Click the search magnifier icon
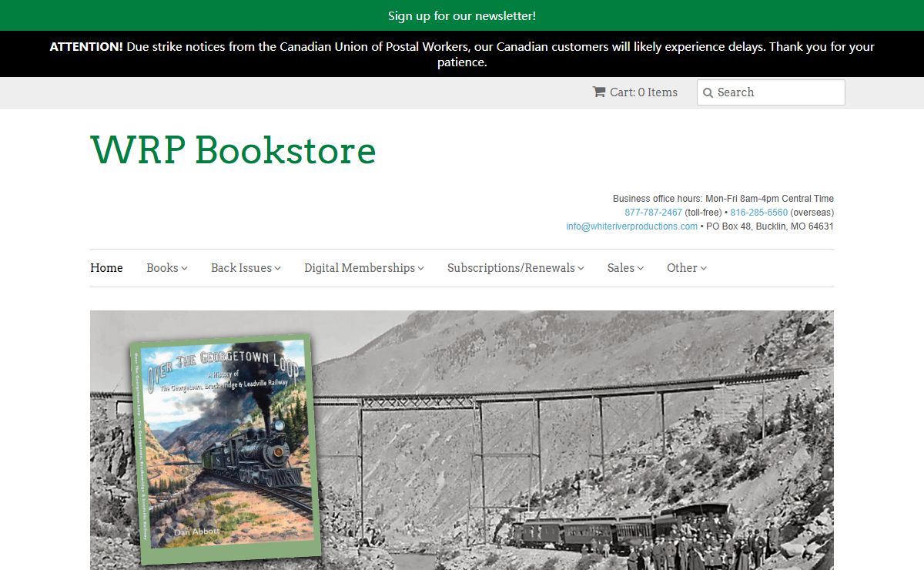 (708, 92)
